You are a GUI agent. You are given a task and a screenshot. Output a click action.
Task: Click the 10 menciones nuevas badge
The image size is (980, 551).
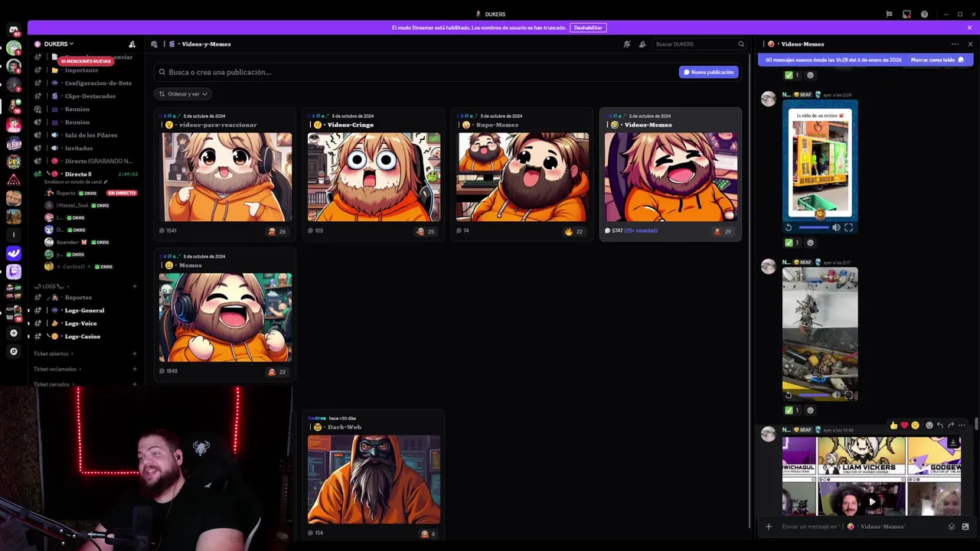click(x=87, y=61)
